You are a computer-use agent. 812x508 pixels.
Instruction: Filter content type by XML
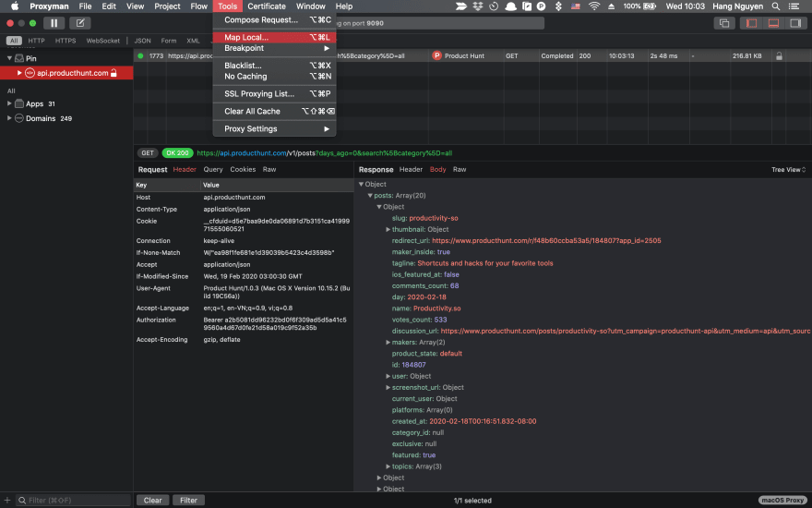click(193, 41)
